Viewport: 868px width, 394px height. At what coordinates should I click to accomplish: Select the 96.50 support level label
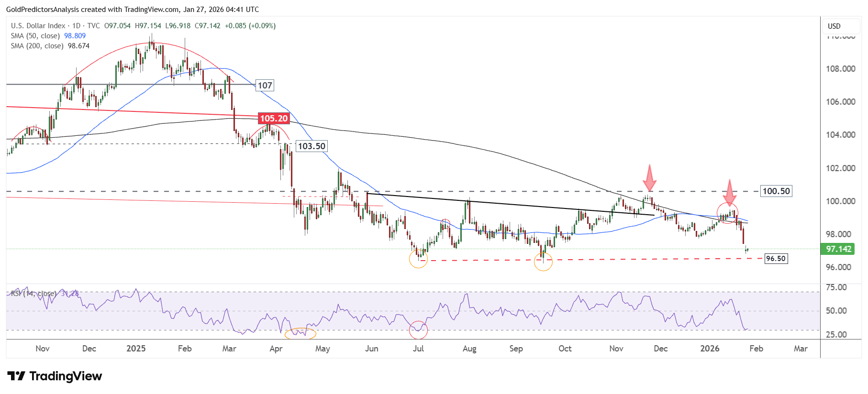(776, 259)
